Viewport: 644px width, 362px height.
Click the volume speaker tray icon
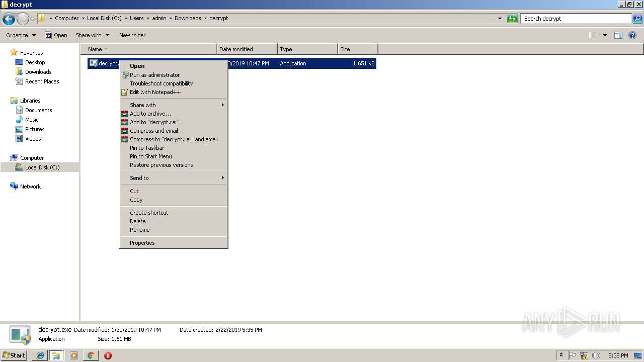pos(596,355)
